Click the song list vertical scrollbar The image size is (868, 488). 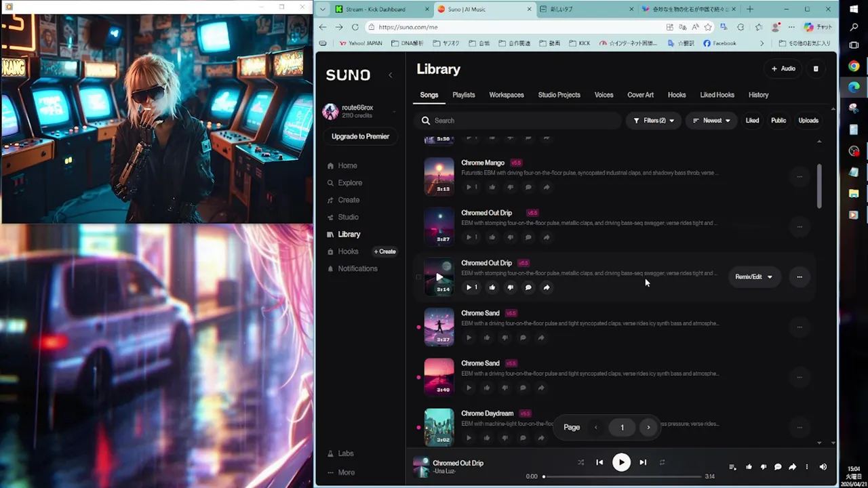tap(819, 186)
